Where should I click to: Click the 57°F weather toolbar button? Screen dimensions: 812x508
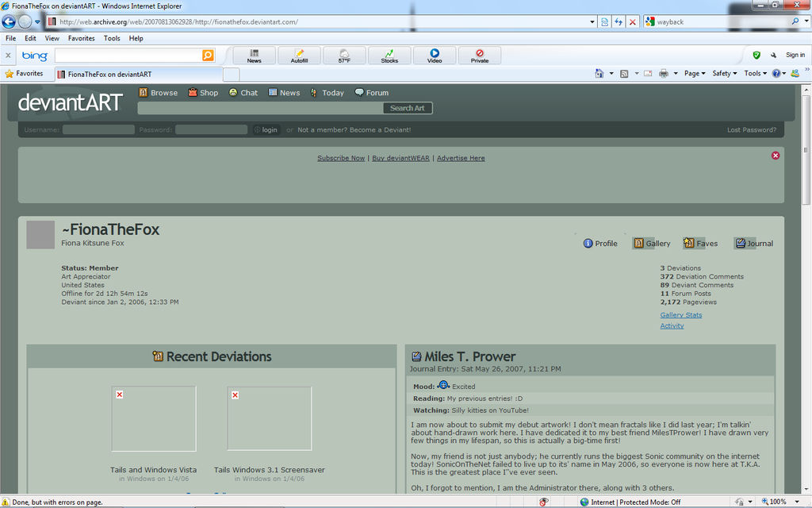pyautogui.click(x=344, y=56)
